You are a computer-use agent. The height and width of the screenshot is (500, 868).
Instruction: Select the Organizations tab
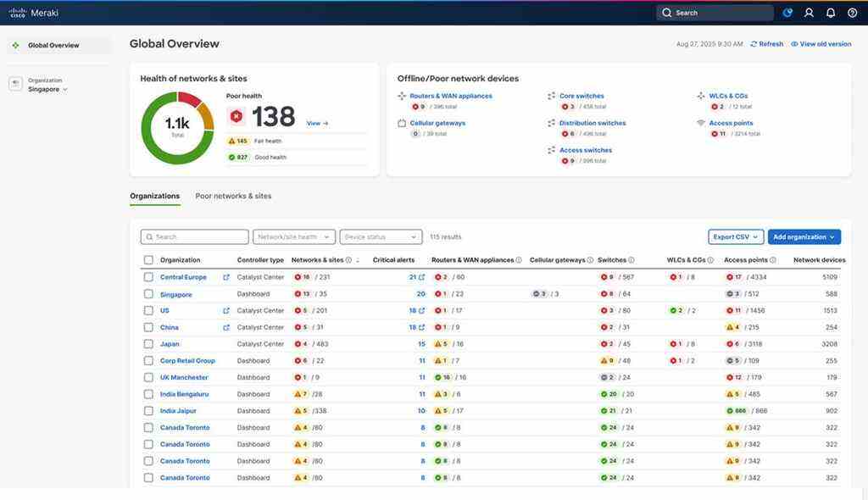154,196
